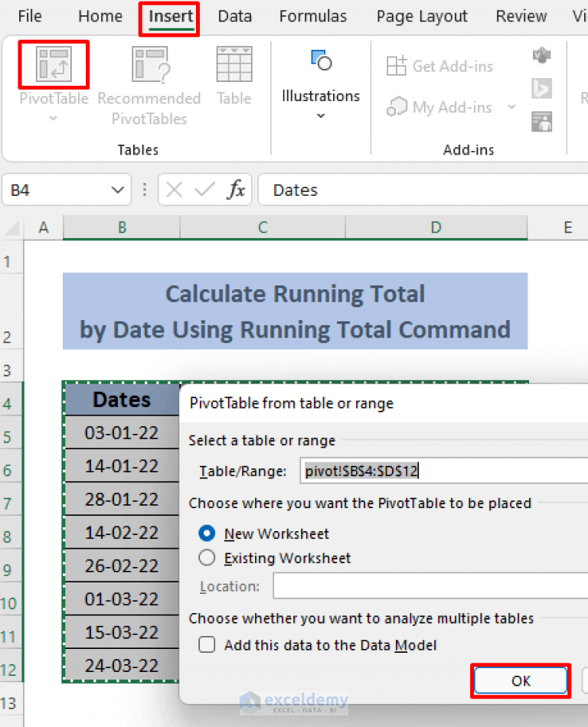Insert a Table using the Table icon
Image resolution: width=588 pixels, height=727 pixels.
pos(234,64)
